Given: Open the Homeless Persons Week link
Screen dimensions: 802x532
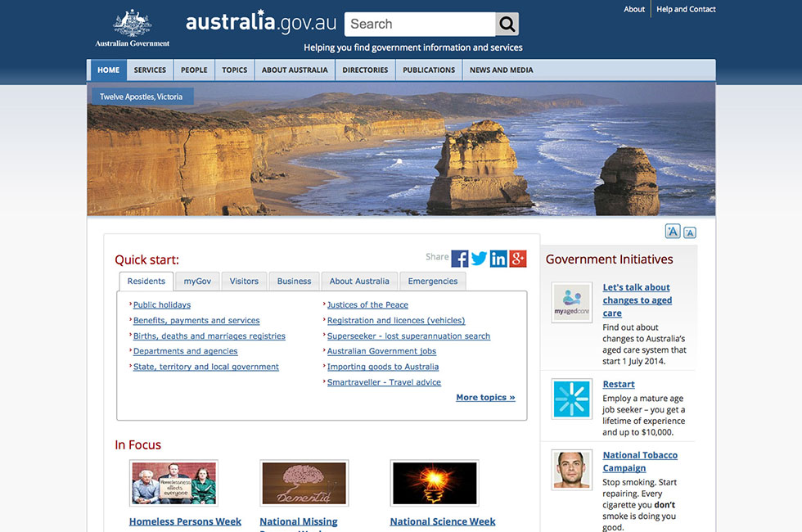Looking at the screenshot, I should pos(185,522).
